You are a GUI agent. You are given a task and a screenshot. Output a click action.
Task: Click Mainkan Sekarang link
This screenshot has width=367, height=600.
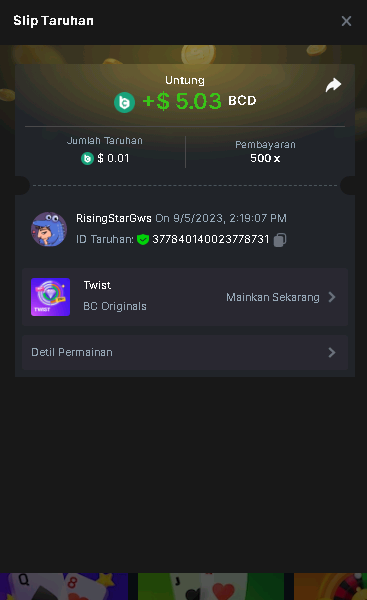coord(272,297)
